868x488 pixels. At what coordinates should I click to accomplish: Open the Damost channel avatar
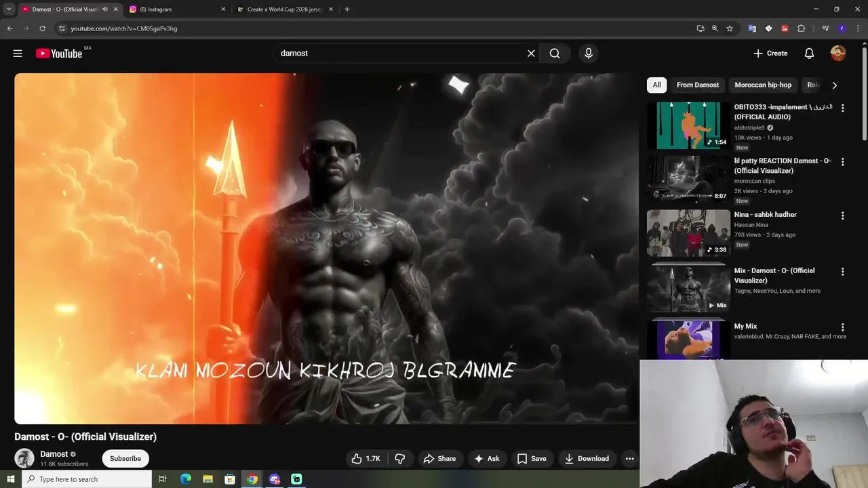[x=24, y=458]
